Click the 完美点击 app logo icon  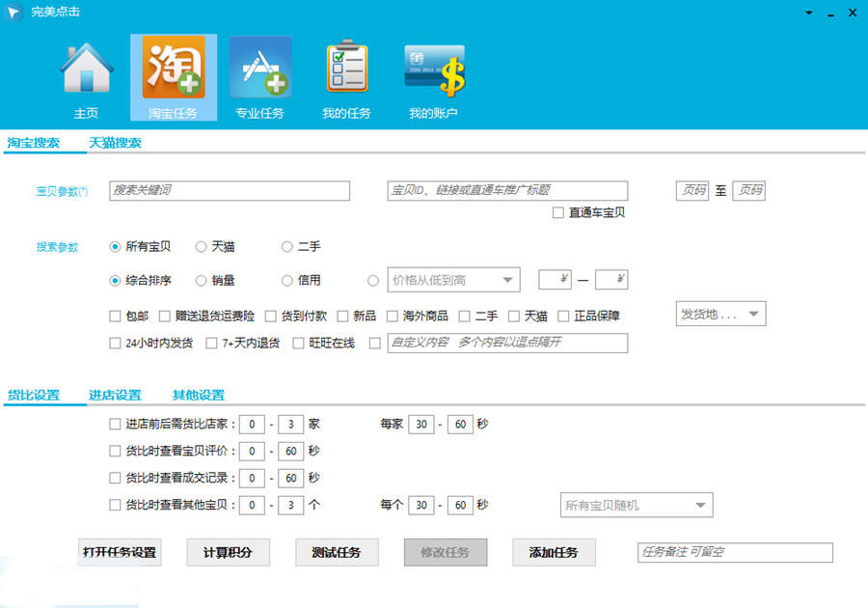(x=14, y=12)
